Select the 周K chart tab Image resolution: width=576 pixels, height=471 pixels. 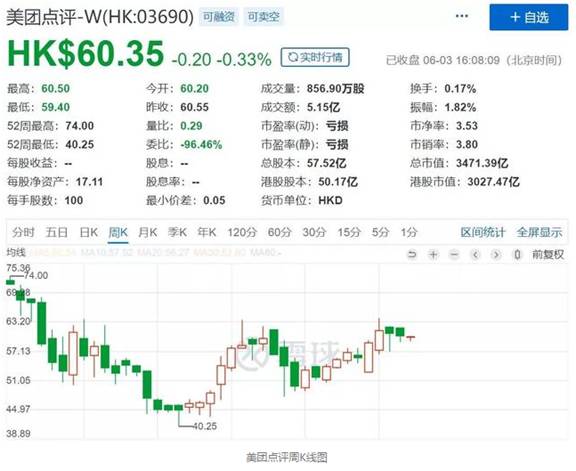pyautogui.click(x=118, y=232)
